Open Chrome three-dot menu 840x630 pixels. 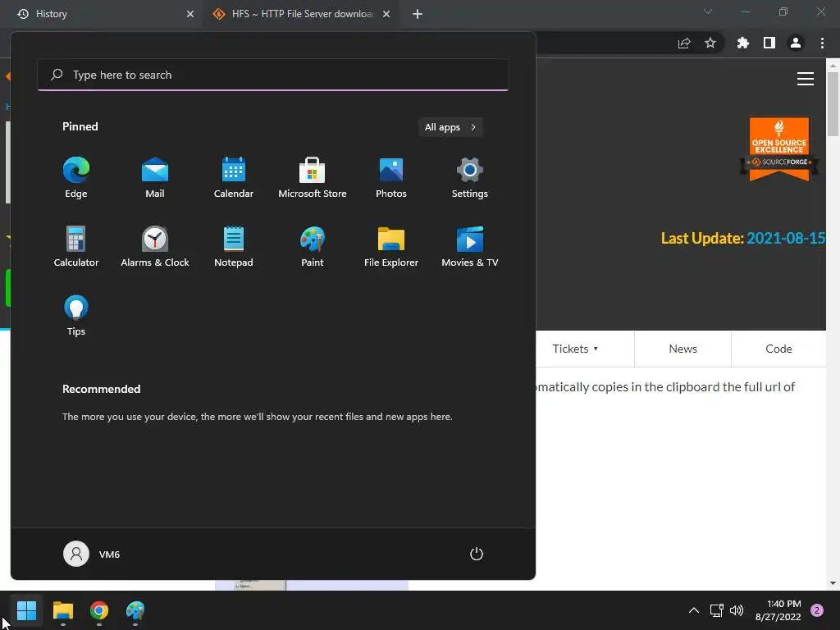pyautogui.click(x=822, y=43)
